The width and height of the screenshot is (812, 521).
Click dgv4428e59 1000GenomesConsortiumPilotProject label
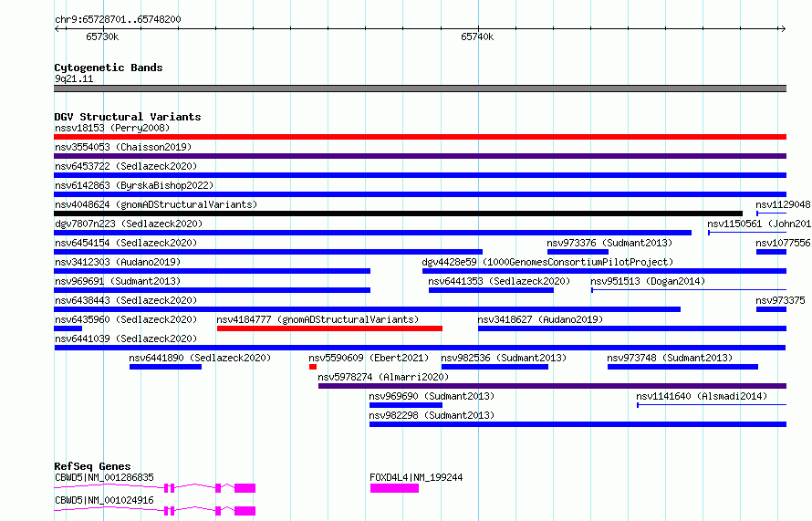[x=547, y=262]
